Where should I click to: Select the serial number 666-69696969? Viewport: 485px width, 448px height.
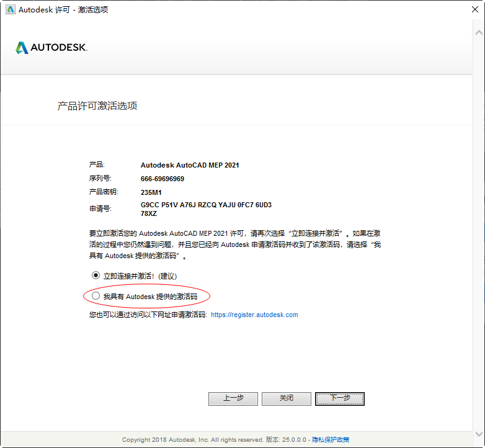point(162,179)
